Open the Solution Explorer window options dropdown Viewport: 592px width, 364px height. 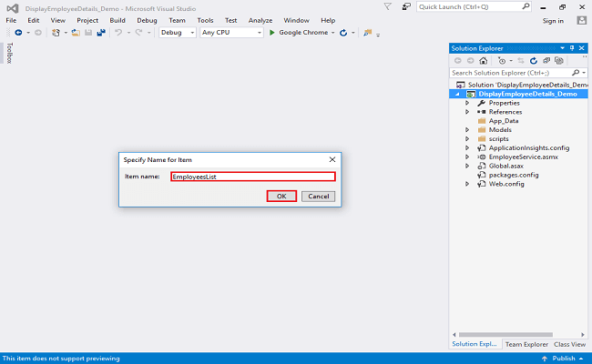[562, 48]
